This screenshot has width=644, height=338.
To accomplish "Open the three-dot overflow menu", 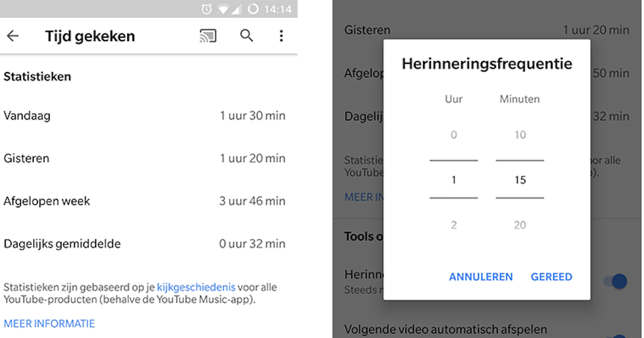I will pyautogui.click(x=281, y=36).
